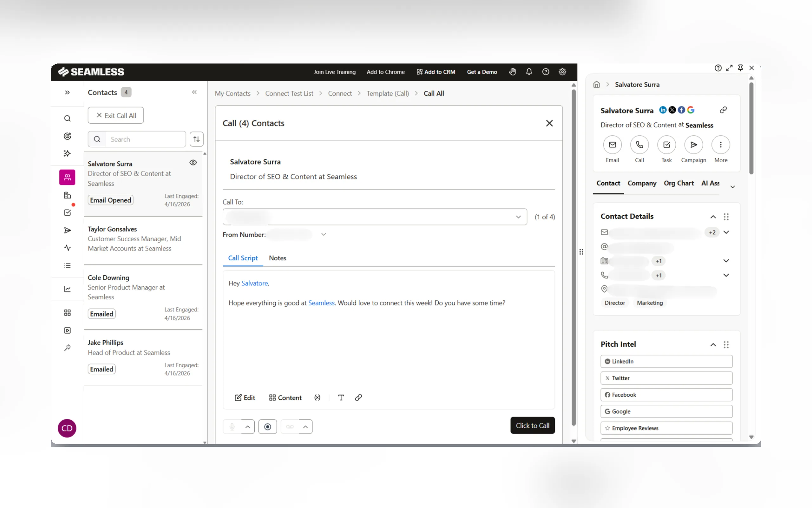Image resolution: width=812 pixels, height=508 pixels.
Task: Open the magic wand icon in sidebar
Action: click(68, 348)
